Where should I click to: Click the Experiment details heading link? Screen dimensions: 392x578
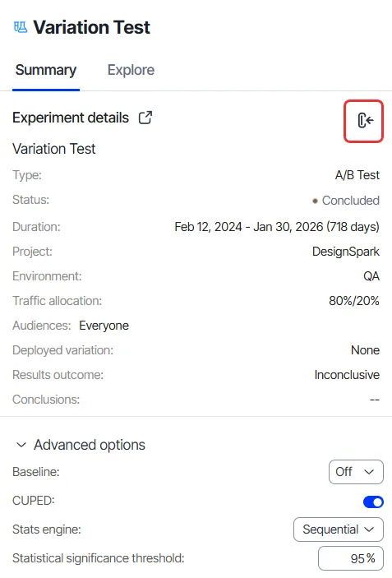click(71, 118)
